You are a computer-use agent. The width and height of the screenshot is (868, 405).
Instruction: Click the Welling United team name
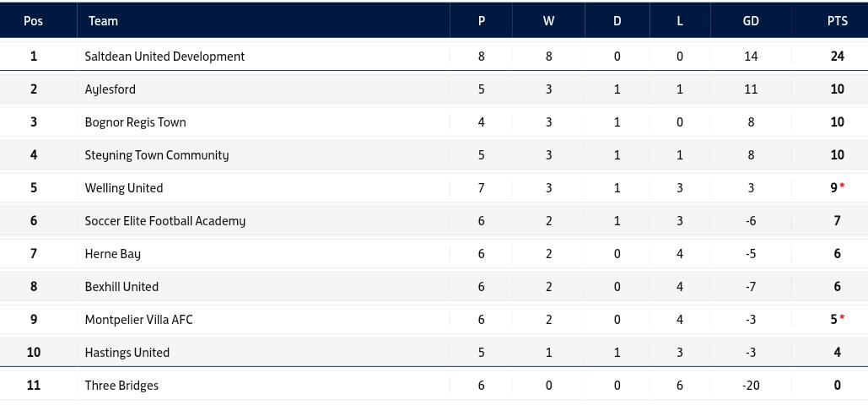(x=123, y=188)
